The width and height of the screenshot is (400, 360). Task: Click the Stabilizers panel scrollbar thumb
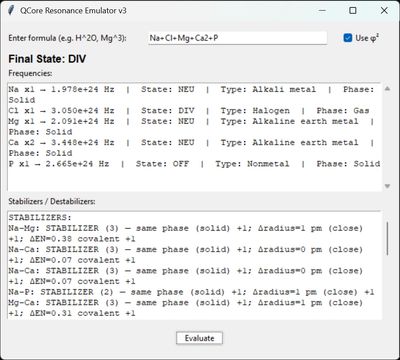[x=387, y=239]
